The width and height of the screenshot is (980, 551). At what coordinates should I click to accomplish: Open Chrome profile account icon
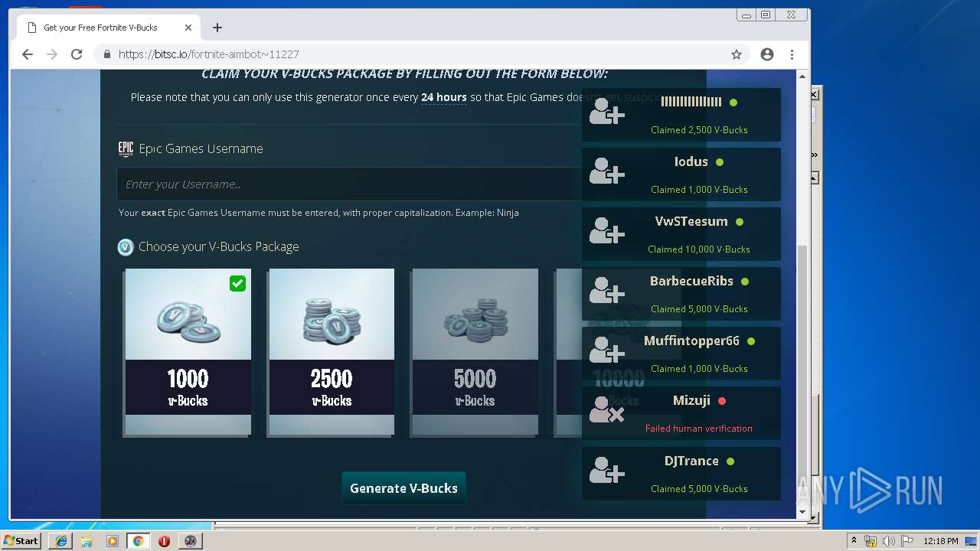point(767,54)
